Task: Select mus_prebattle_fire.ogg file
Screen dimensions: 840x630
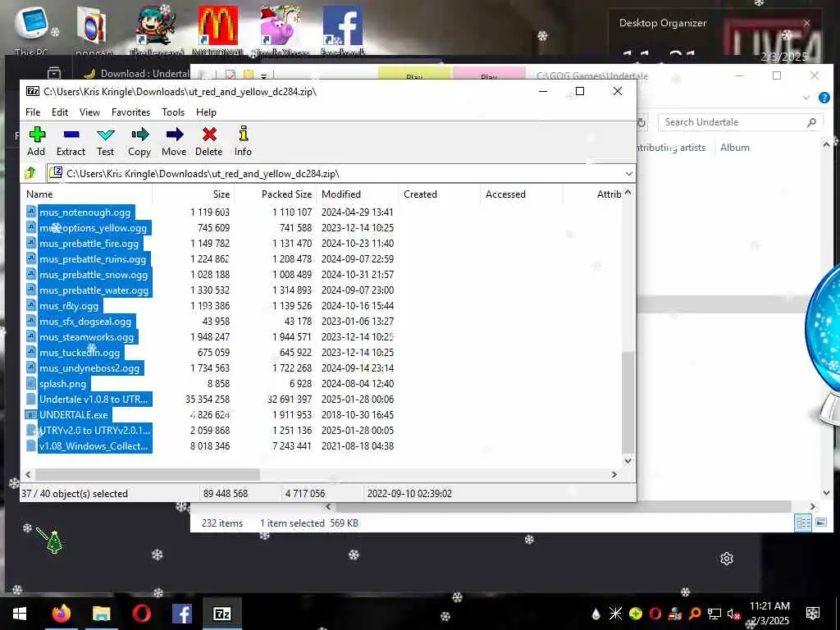Action: click(x=89, y=243)
